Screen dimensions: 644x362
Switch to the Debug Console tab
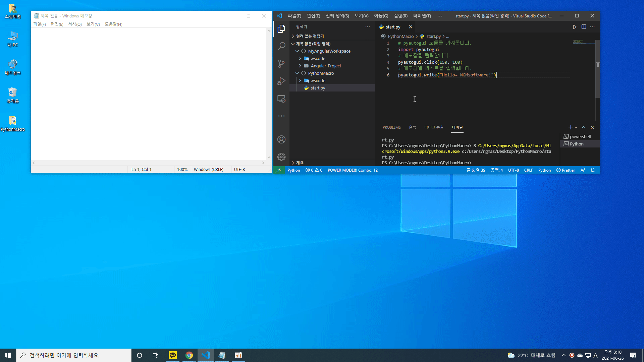434,127
